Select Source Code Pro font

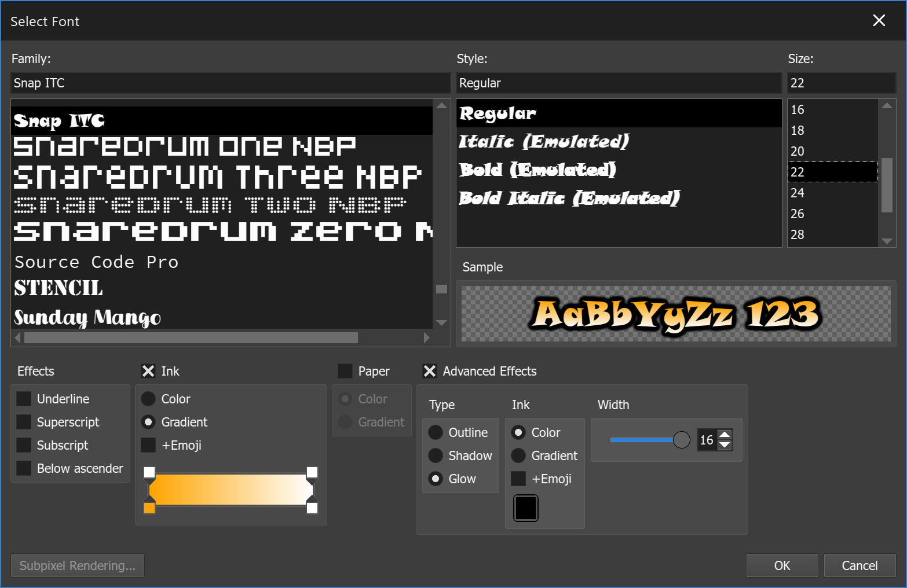[222, 262]
